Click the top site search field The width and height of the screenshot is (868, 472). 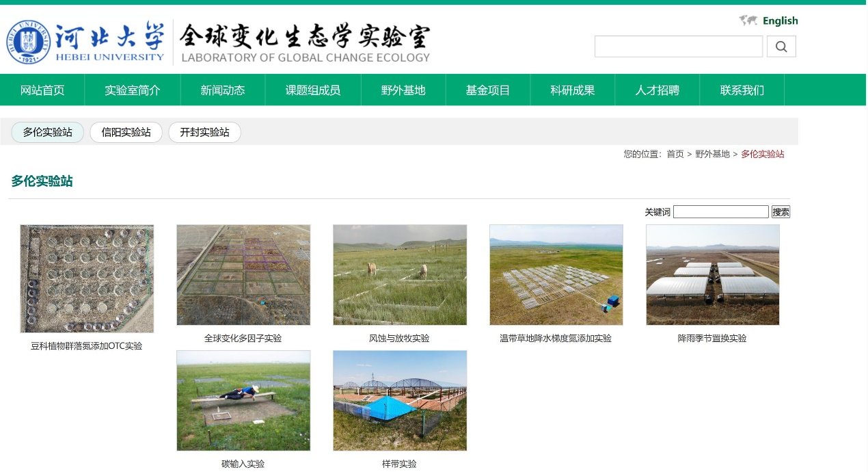point(678,47)
